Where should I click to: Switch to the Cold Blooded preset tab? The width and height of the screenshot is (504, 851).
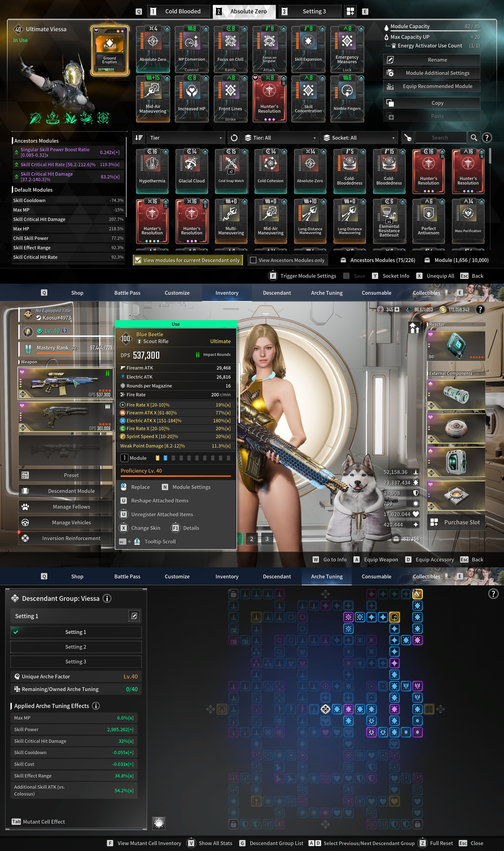179,11
